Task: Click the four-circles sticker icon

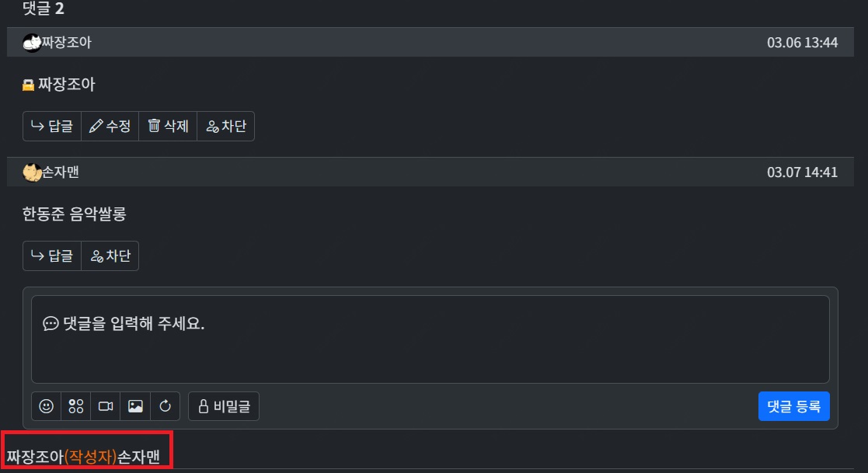Action: (76, 406)
